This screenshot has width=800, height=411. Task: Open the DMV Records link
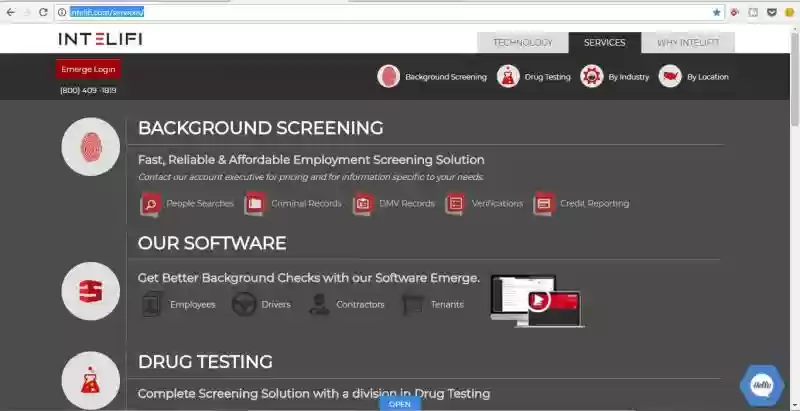(x=407, y=203)
